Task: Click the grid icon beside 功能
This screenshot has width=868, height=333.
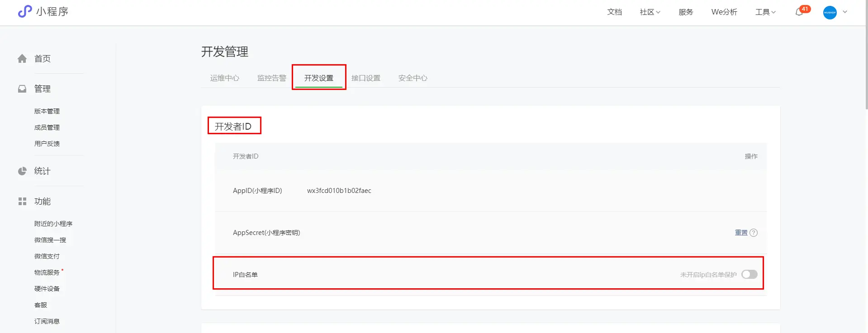Action: pos(22,202)
